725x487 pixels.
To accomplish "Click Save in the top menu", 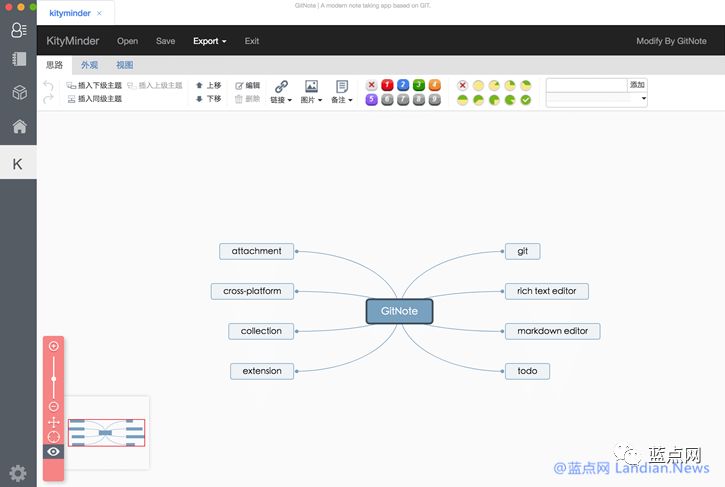I will [x=166, y=41].
